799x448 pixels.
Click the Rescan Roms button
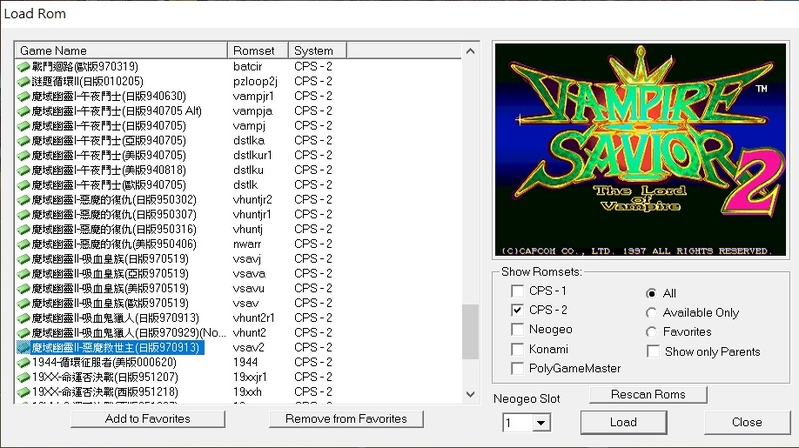(x=648, y=394)
